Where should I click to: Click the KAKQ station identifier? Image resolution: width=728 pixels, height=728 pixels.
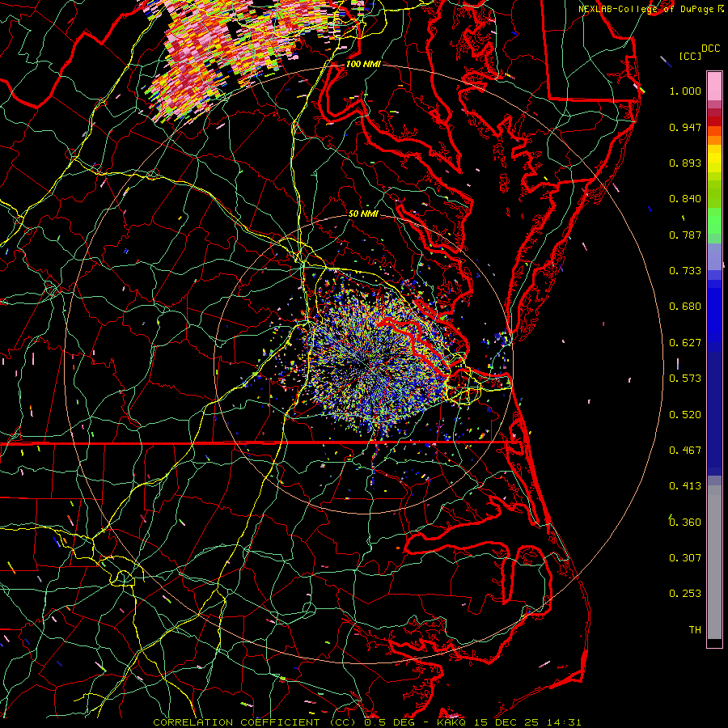click(453, 722)
